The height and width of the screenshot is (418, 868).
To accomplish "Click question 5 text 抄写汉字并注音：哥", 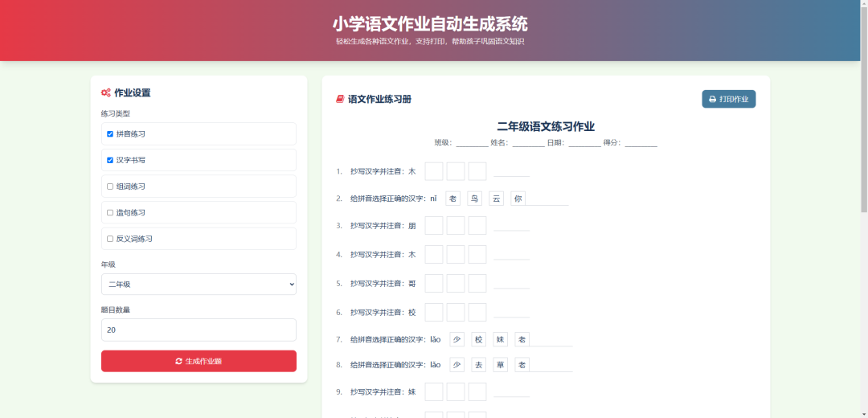I will click(383, 284).
